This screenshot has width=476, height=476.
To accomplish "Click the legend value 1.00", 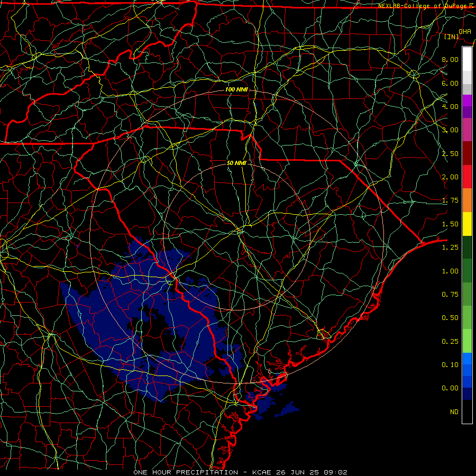I will (450, 271).
